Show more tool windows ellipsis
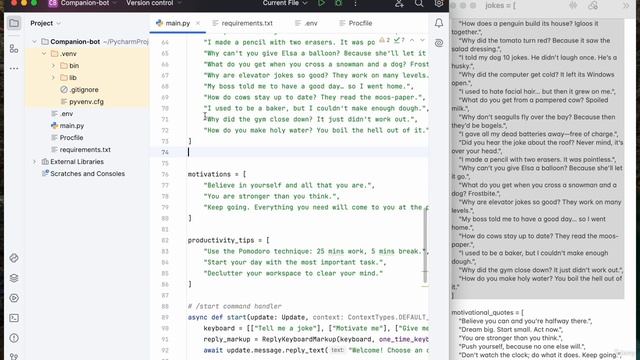Screen dimensions: 640x360 (x=14, y=68)
